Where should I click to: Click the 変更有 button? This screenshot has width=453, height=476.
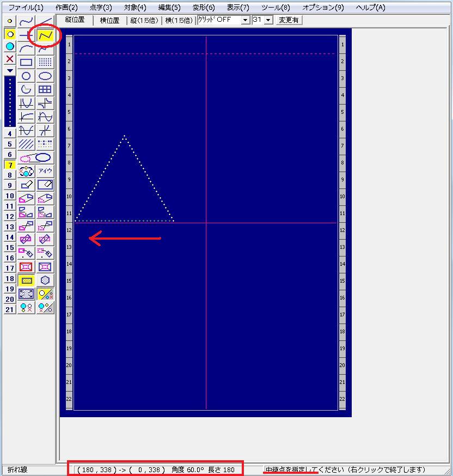pos(289,20)
